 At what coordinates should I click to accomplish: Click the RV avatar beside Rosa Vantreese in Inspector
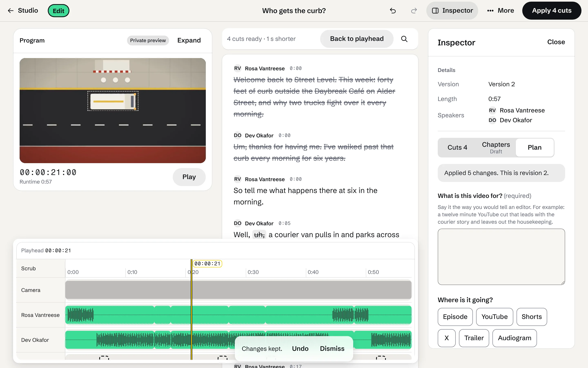click(492, 110)
